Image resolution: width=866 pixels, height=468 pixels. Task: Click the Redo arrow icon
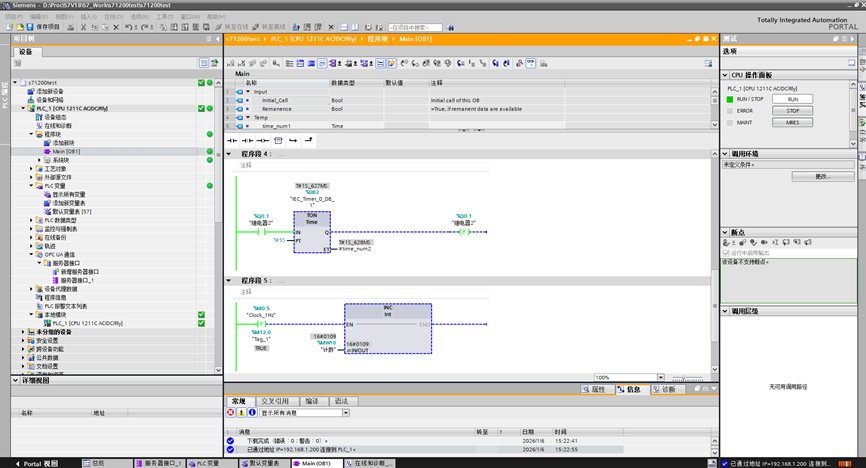click(145, 27)
